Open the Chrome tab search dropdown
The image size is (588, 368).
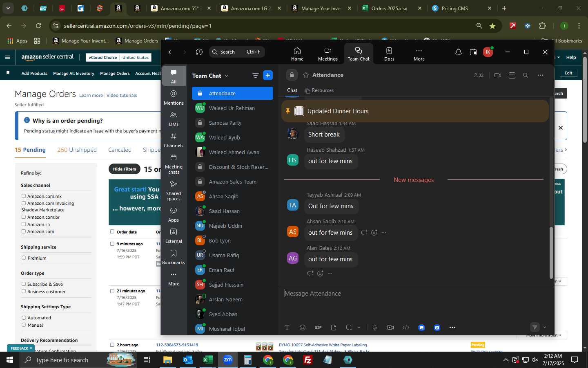pos(8,8)
